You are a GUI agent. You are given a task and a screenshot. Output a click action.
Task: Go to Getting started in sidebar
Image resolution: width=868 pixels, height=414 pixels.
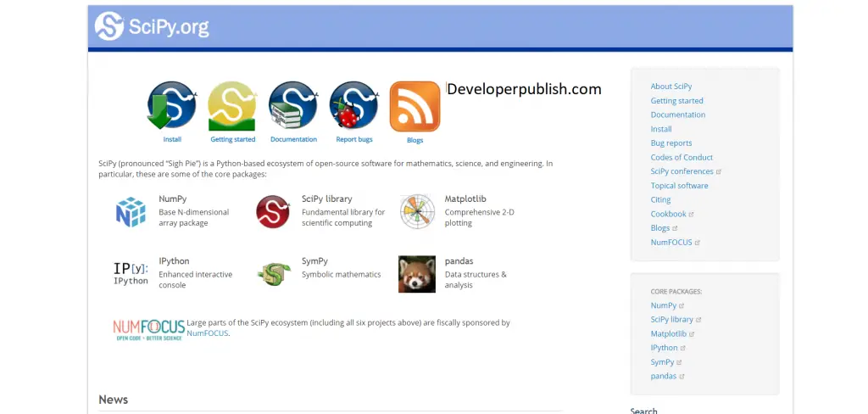pos(676,101)
